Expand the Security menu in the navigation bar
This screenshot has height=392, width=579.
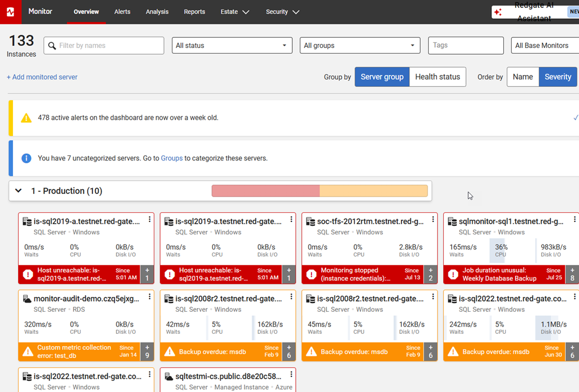point(283,12)
